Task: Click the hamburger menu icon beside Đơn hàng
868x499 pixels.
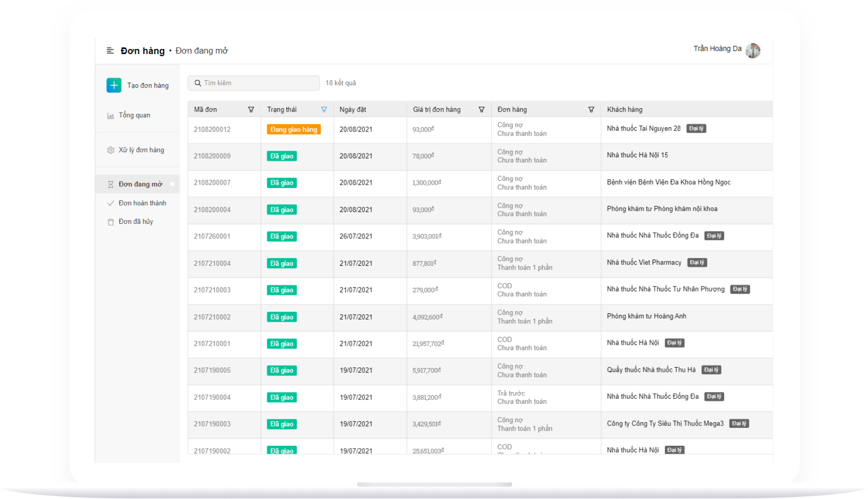Action: [x=110, y=50]
